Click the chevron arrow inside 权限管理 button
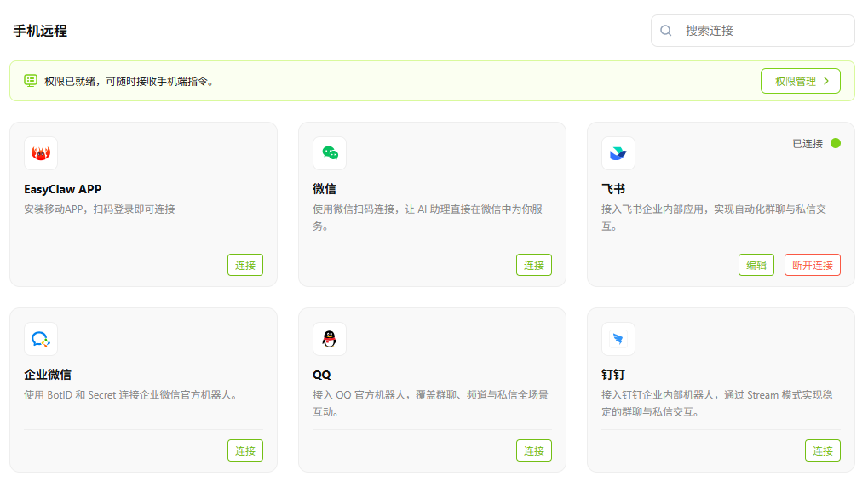868x499 pixels. (x=826, y=81)
